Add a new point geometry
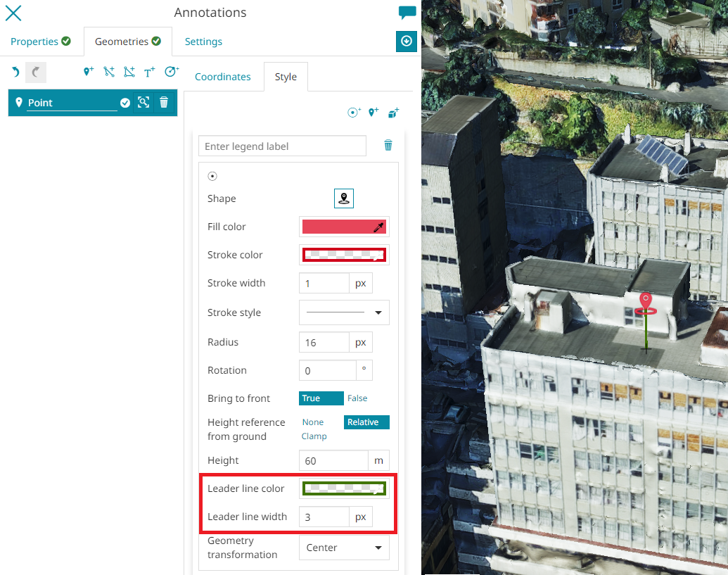Screen dimensions: 728x575 pos(88,72)
